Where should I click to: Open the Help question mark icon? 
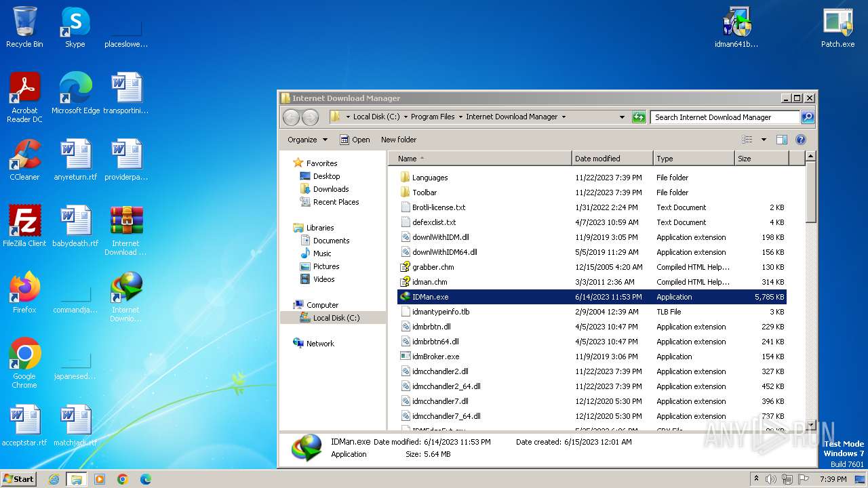coord(800,140)
